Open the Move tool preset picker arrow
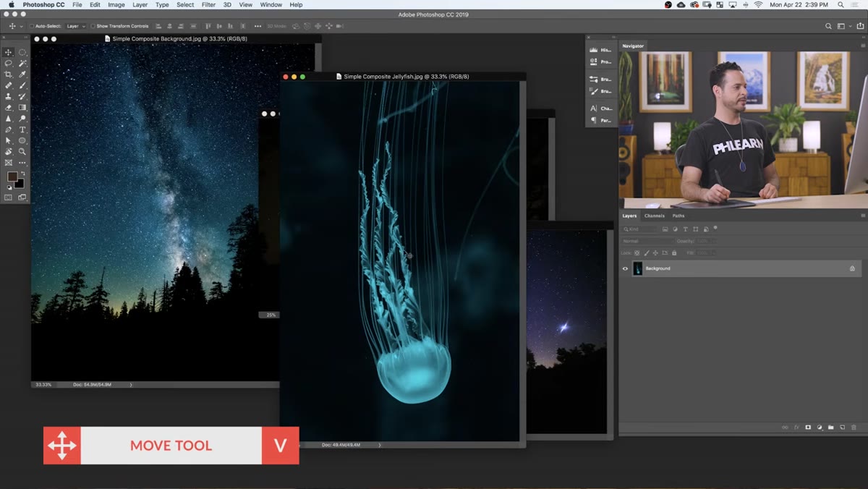The width and height of the screenshot is (868, 489). point(21,26)
